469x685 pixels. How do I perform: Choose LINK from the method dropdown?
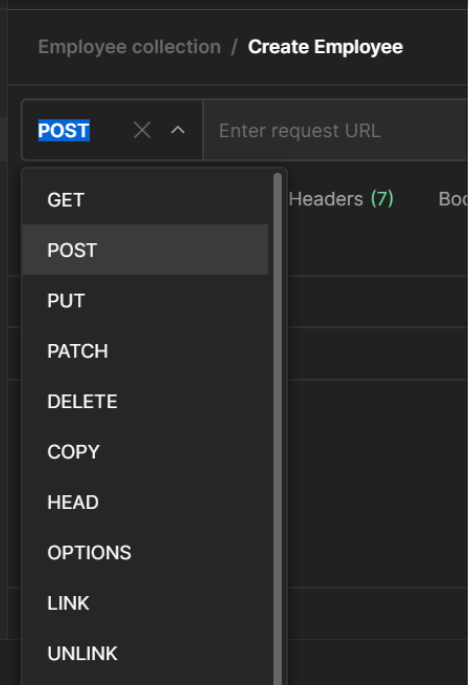[145, 603]
